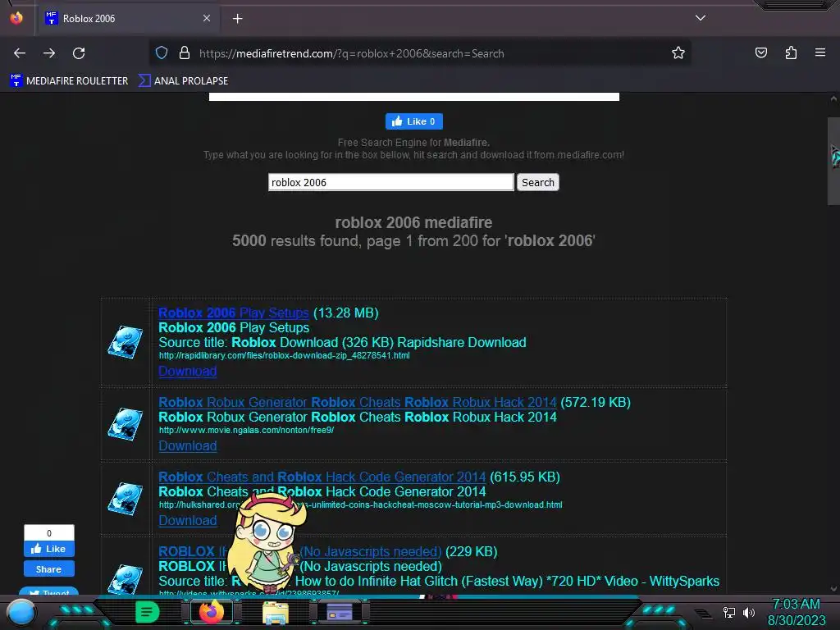840x630 pixels.
Task: Open File Explorer from the taskbar
Action: tap(276, 612)
